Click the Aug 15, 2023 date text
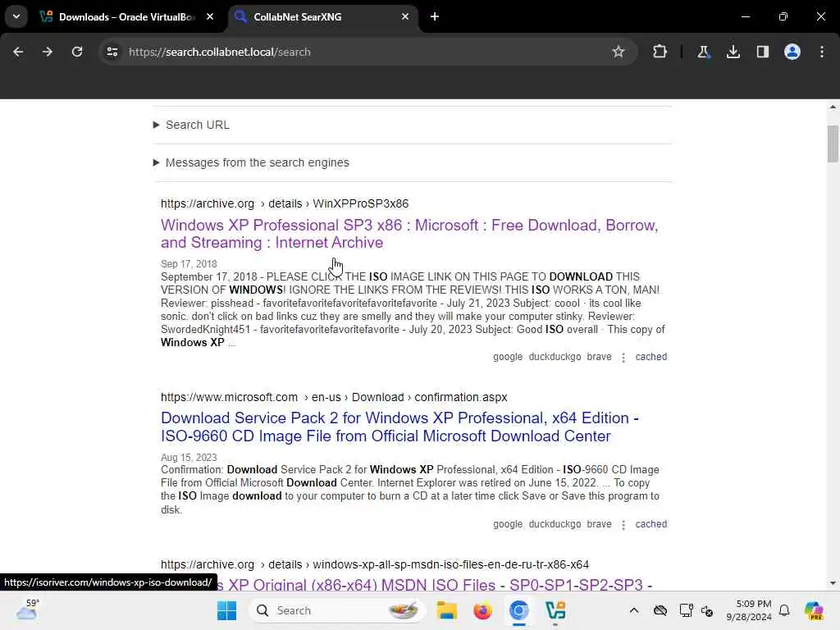Viewport: 840px width, 630px height. pos(189,458)
